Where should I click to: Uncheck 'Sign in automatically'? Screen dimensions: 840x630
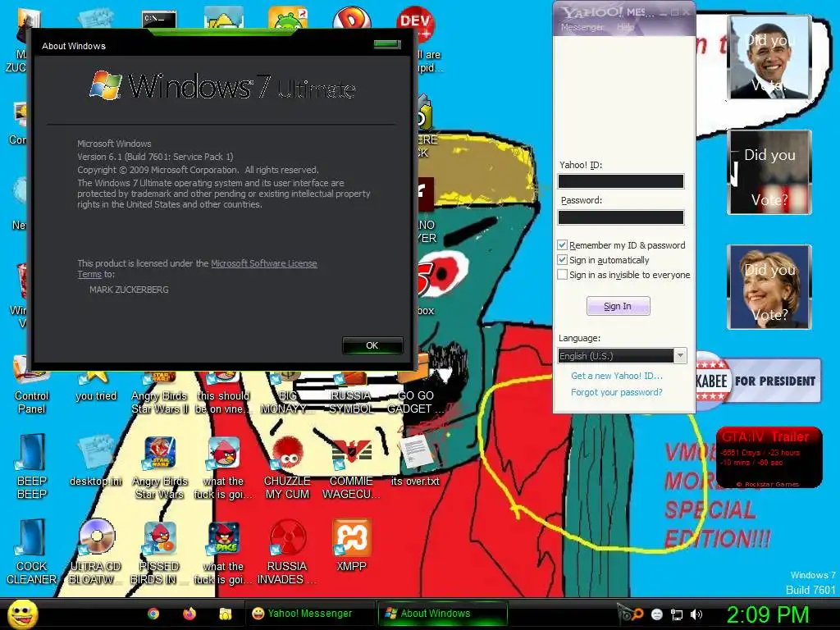pyautogui.click(x=562, y=260)
